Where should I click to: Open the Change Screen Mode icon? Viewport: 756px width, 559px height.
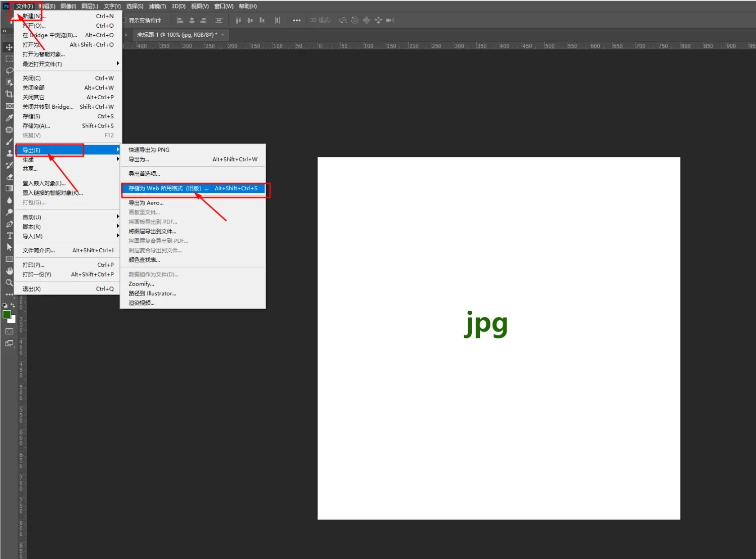(x=9, y=343)
